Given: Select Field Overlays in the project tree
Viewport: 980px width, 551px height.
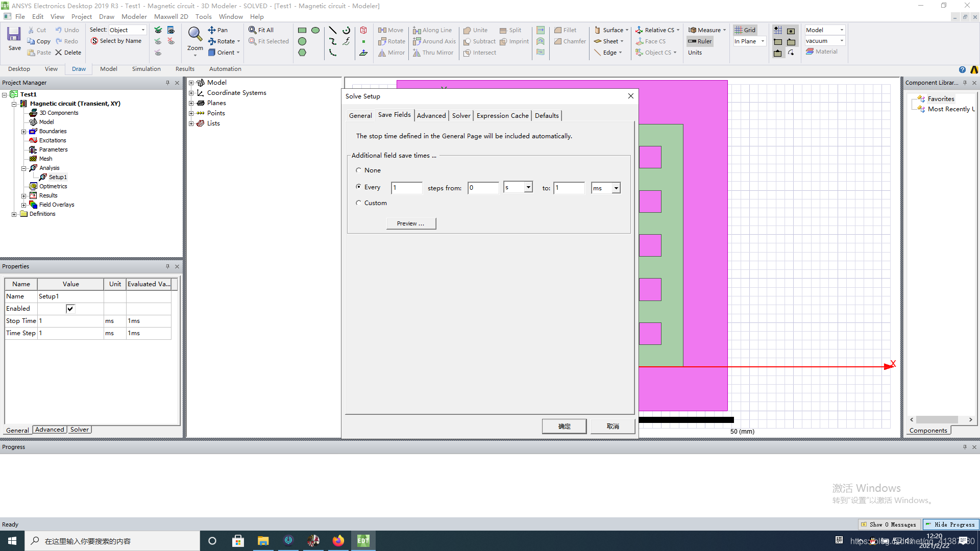Looking at the screenshot, I should (57, 205).
